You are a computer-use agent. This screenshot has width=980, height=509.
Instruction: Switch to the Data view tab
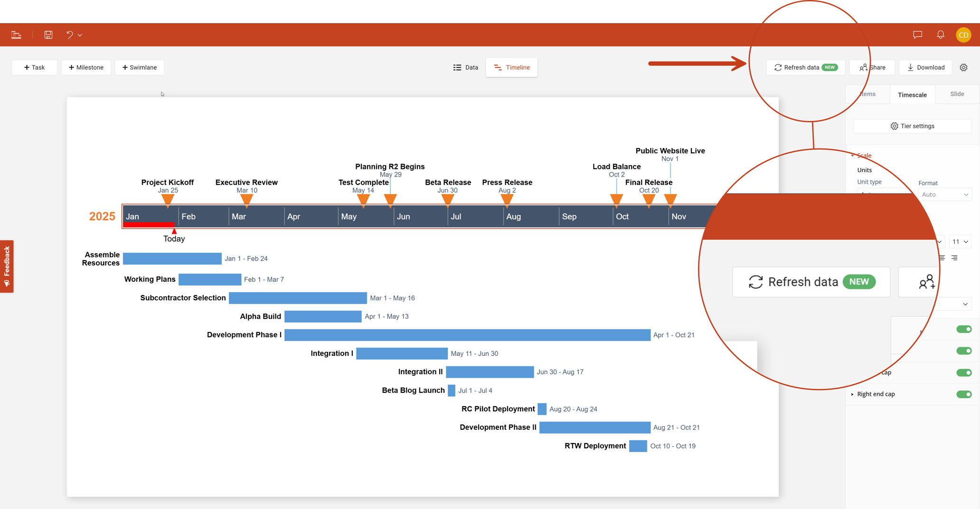(466, 67)
